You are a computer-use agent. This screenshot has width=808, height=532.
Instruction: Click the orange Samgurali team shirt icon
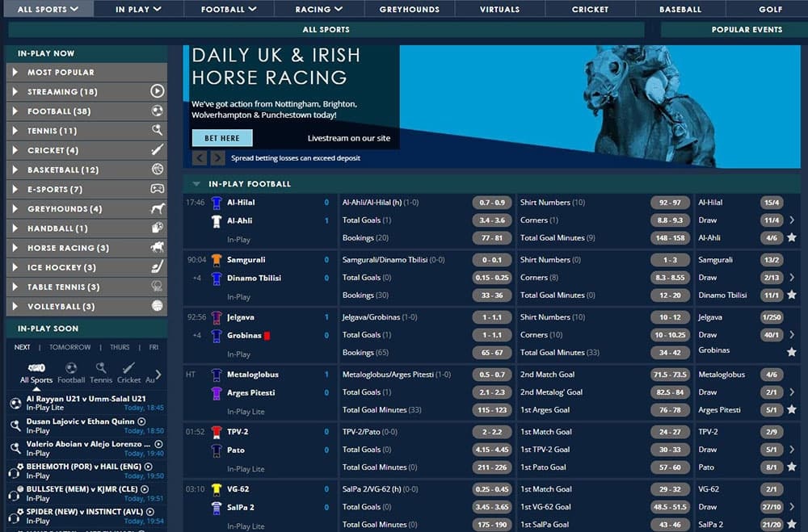tap(216, 260)
